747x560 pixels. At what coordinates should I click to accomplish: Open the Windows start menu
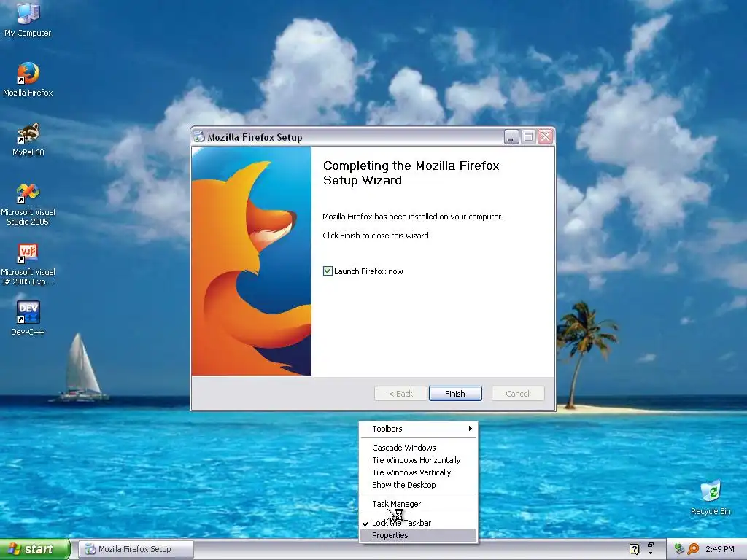click(x=34, y=549)
